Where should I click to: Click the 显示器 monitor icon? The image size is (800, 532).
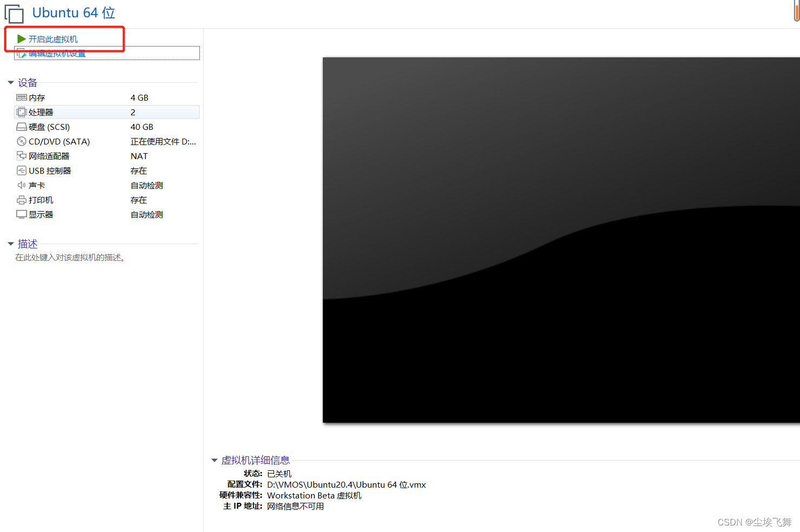(22, 214)
